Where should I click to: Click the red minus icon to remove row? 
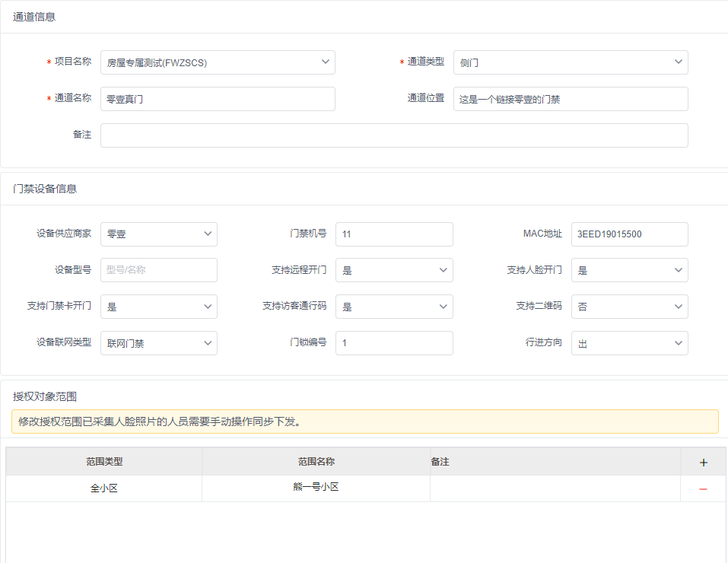[x=703, y=489]
